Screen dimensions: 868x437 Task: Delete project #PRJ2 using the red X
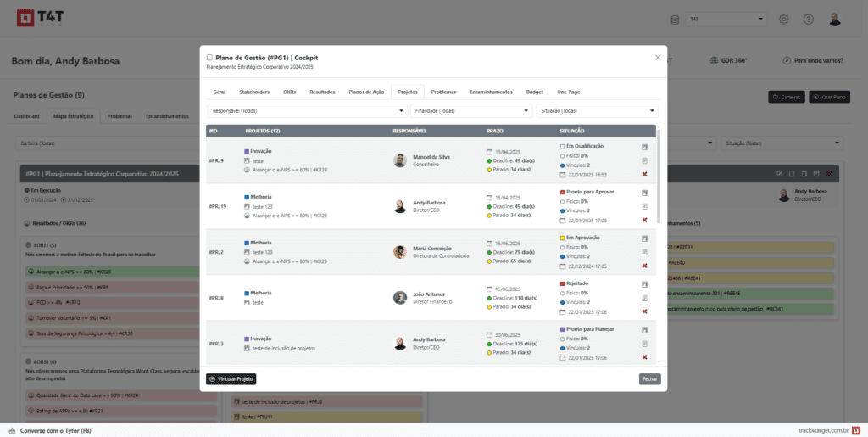coord(645,266)
